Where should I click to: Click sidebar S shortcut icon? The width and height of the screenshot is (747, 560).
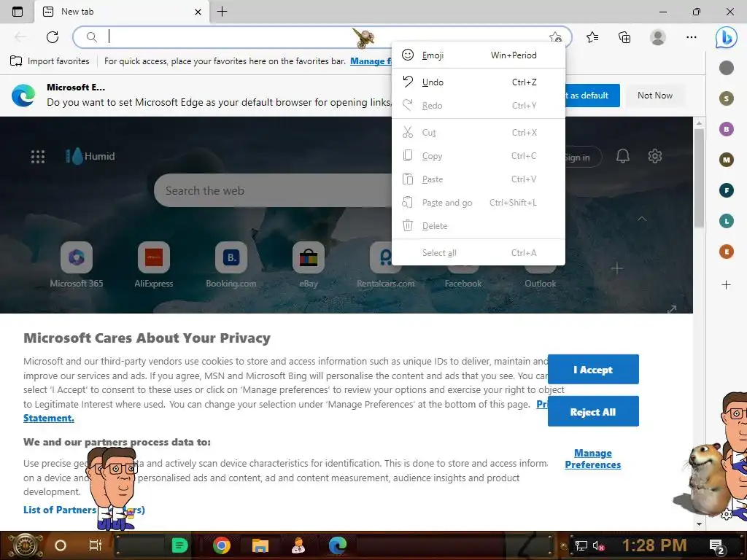click(726, 98)
